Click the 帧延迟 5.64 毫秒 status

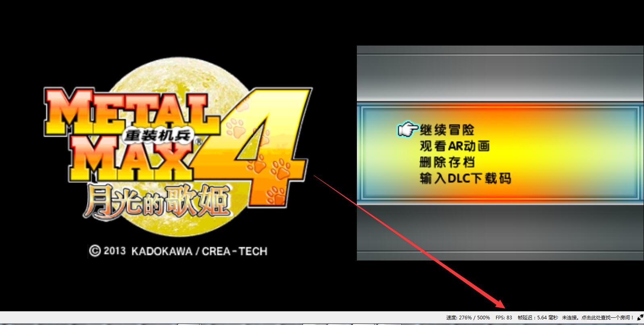click(x=538, y=318)
